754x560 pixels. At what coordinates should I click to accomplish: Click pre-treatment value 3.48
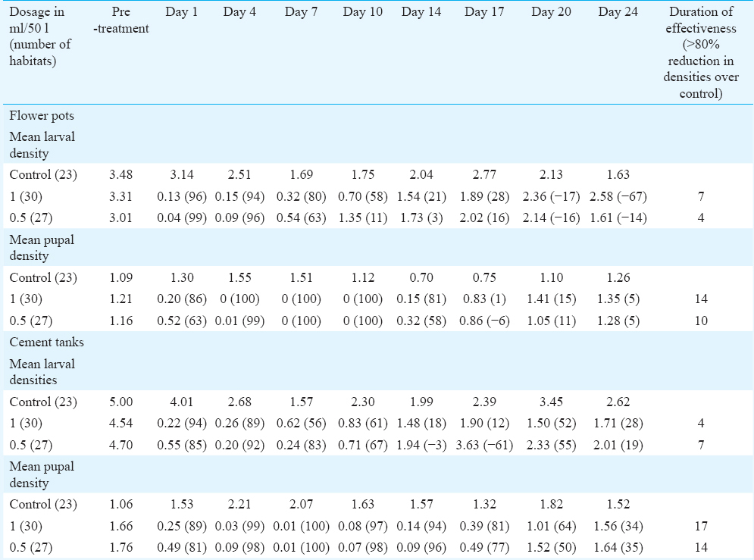pos(120,174)
